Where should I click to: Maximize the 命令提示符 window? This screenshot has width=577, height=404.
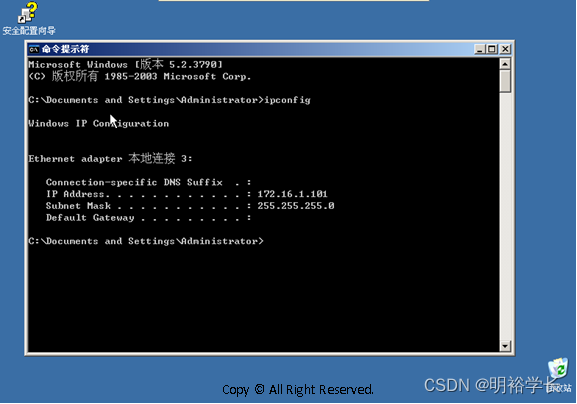click(492, 49)
